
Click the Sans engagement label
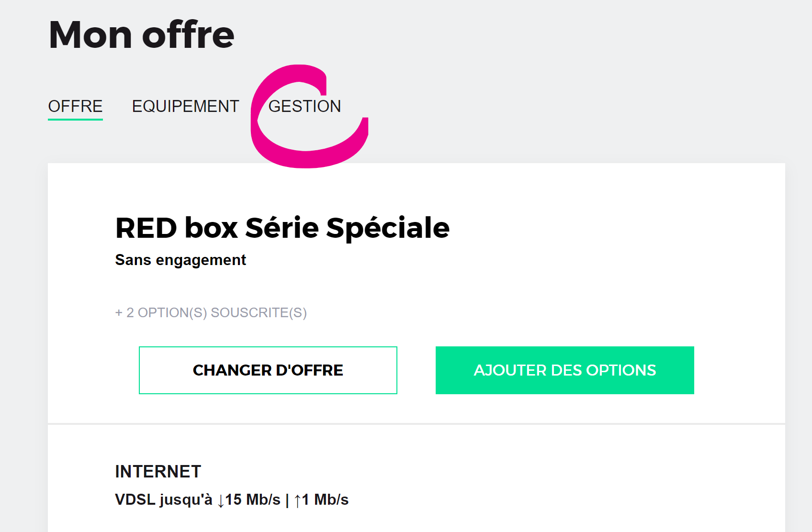180,260
